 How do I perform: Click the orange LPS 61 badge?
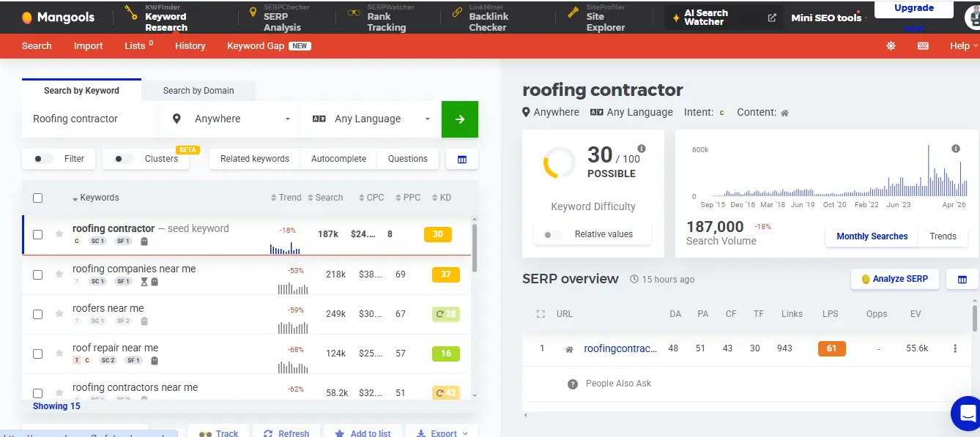(x=832, y=348)
